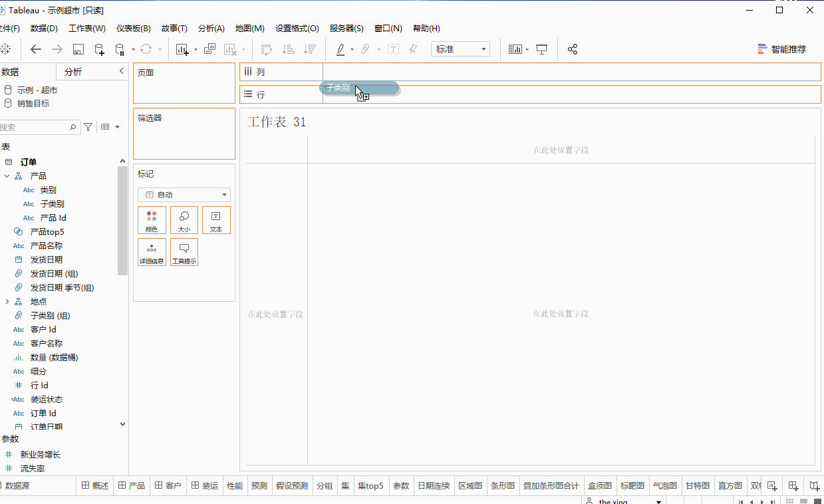Screen dimensions: 824x504
Task: Click the Sort Ascending icon
Action: coord(288,49)
